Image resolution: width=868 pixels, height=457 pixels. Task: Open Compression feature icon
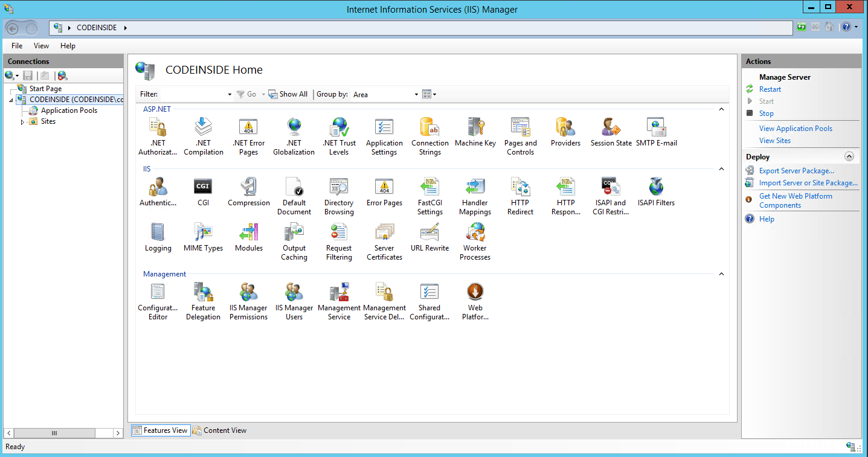[x=249, y=187]
